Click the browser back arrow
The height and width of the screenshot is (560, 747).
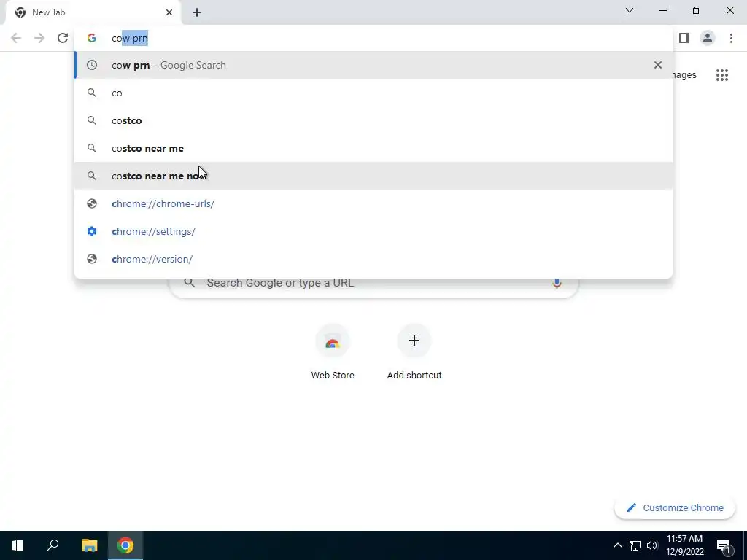pos(16,38)
